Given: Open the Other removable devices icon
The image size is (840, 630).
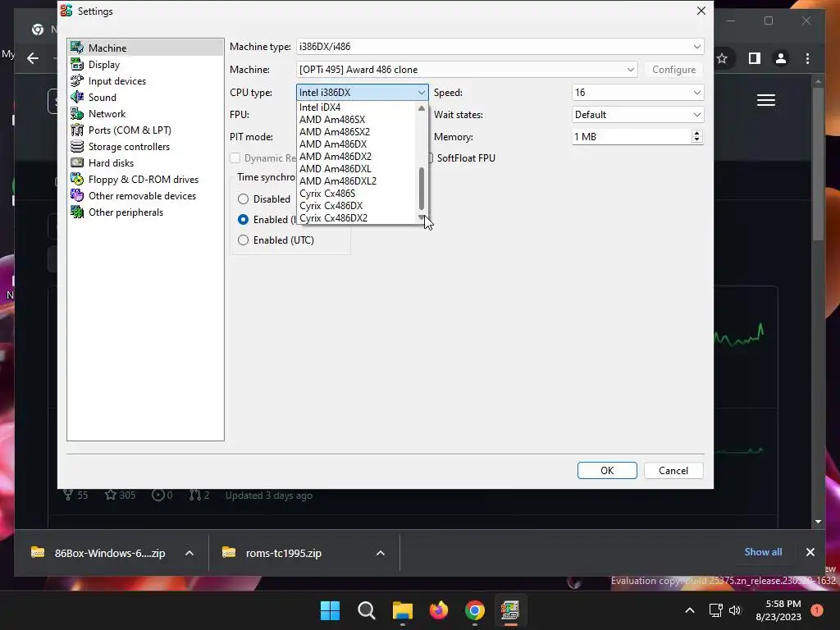Looking at the screenshot, I should click(x=77, y=195).
